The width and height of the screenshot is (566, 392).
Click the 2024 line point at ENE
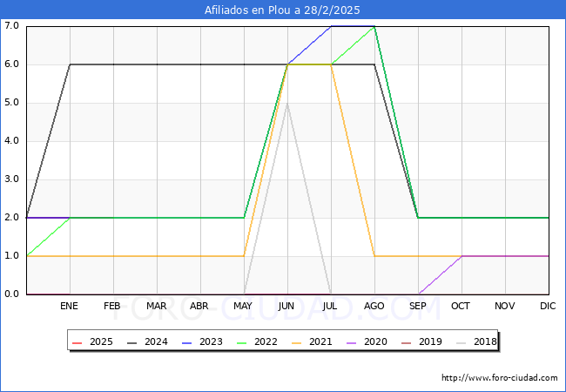pyautogui.click(x=70, y=64)
